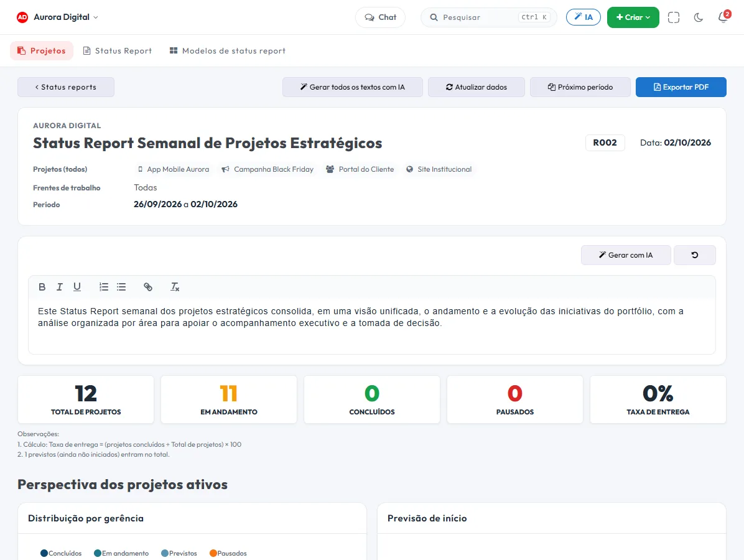Open the Criar dropdown button

point(633,17)
